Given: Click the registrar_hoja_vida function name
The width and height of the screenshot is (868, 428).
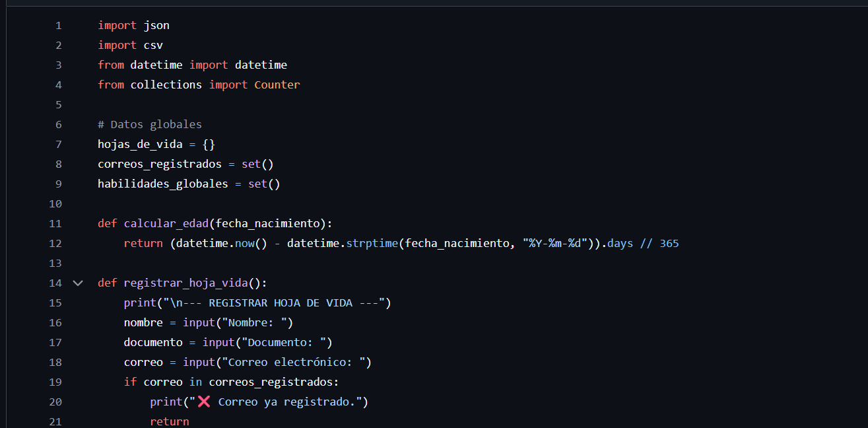Looking at the screenshot, I should tap(185, 283).
